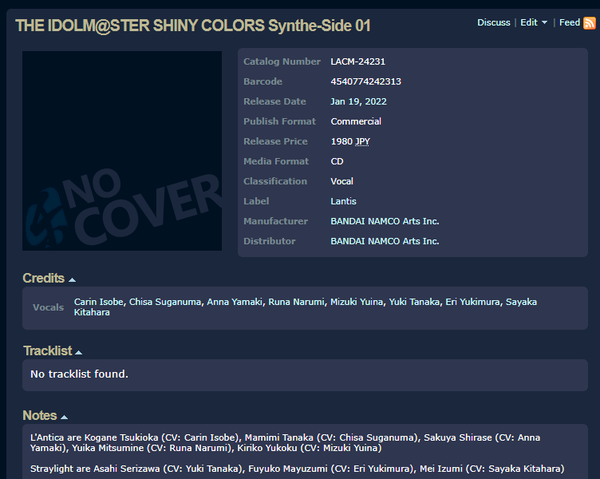Click the JPY currency abbreviation

pos(362,142)
